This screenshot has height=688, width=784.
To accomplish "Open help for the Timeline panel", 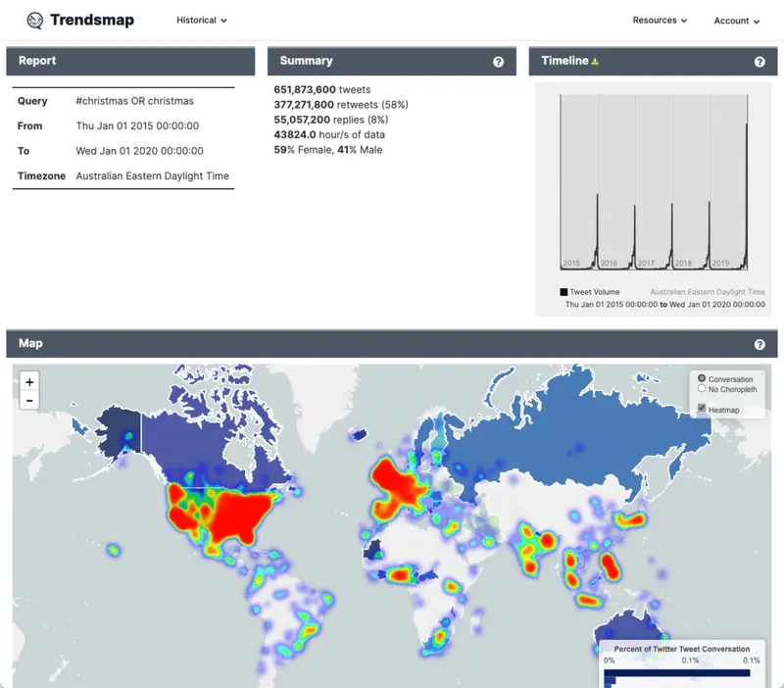I will [x=759, y=62].
